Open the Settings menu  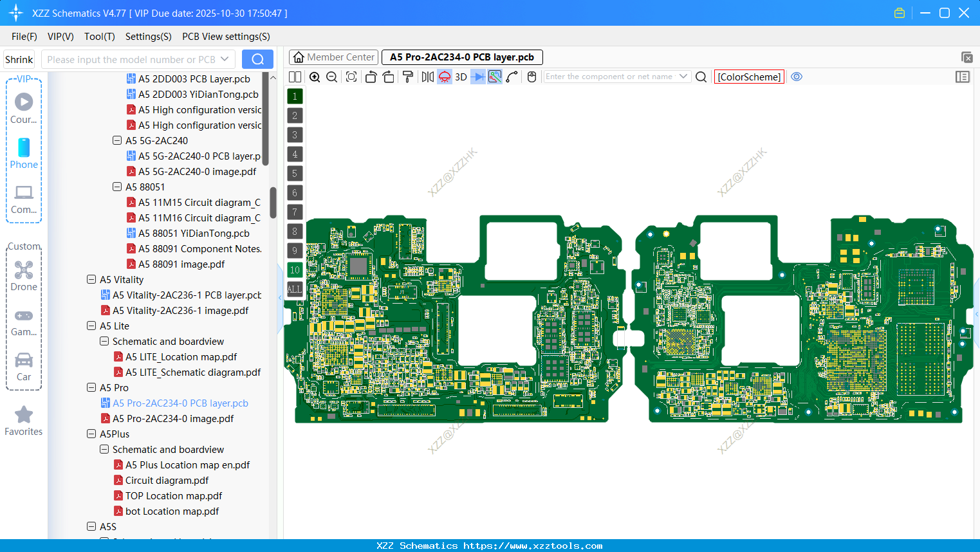(x=148, y=37)
